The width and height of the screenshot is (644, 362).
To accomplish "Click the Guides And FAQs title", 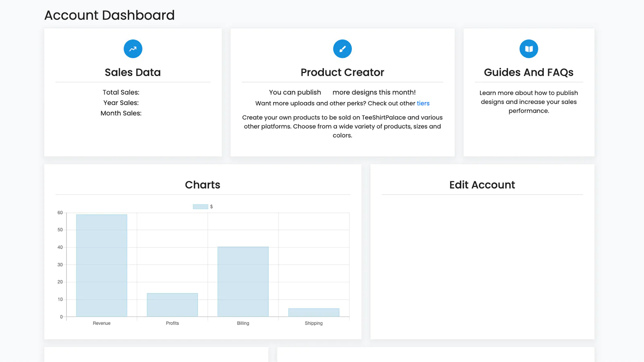I will tap(528, 72).
